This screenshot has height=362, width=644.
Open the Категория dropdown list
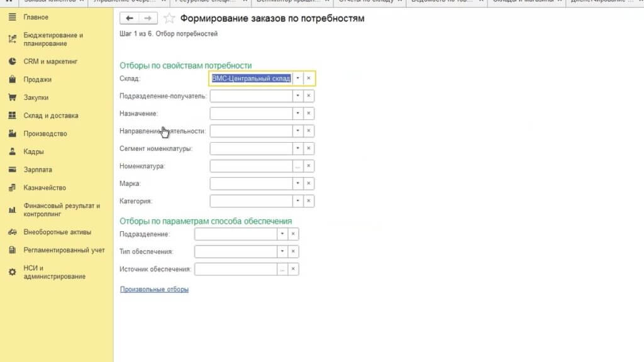(297, 202)
